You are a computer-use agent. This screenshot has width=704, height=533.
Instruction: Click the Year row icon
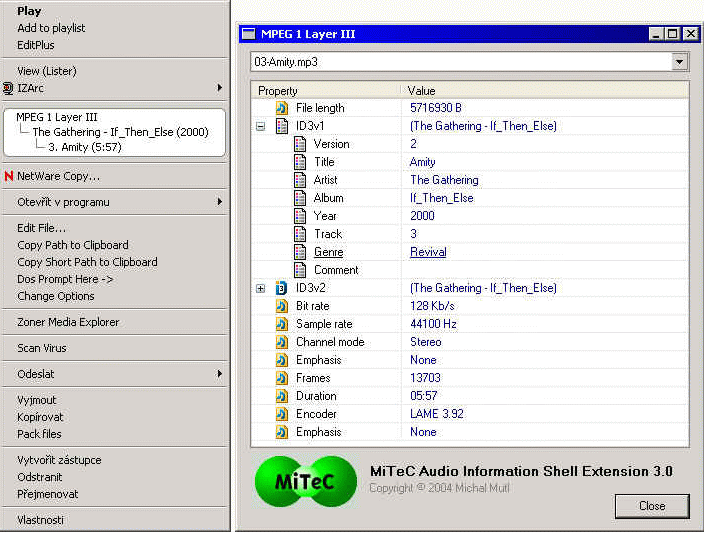(x=300, y=216)
